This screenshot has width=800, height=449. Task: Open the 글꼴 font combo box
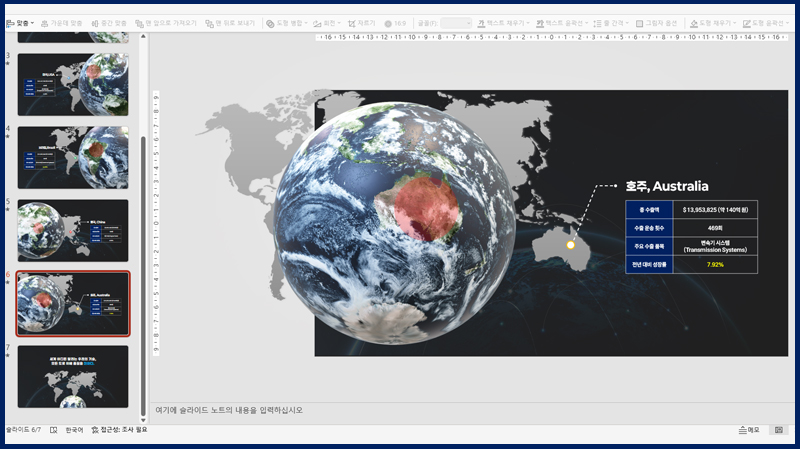[456, 23]
